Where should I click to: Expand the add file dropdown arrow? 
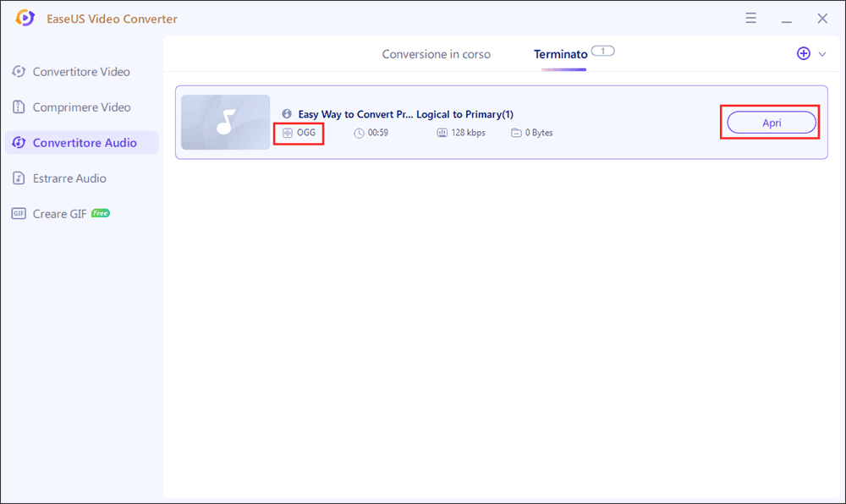point(822,54)
